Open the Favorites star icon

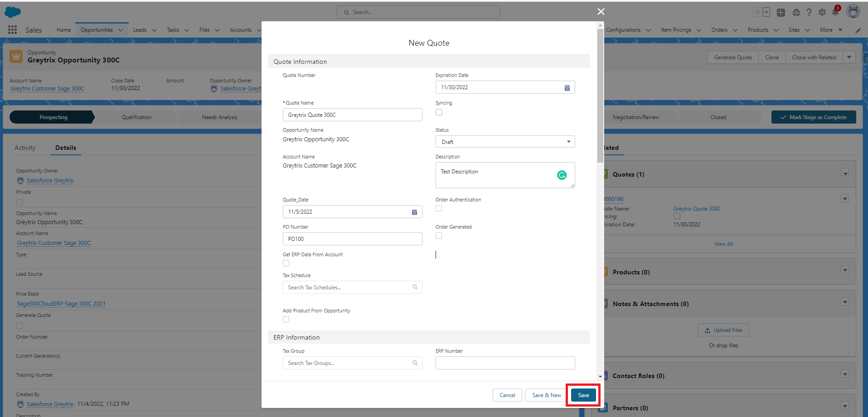pyautogui.click(x=757, y=12)
